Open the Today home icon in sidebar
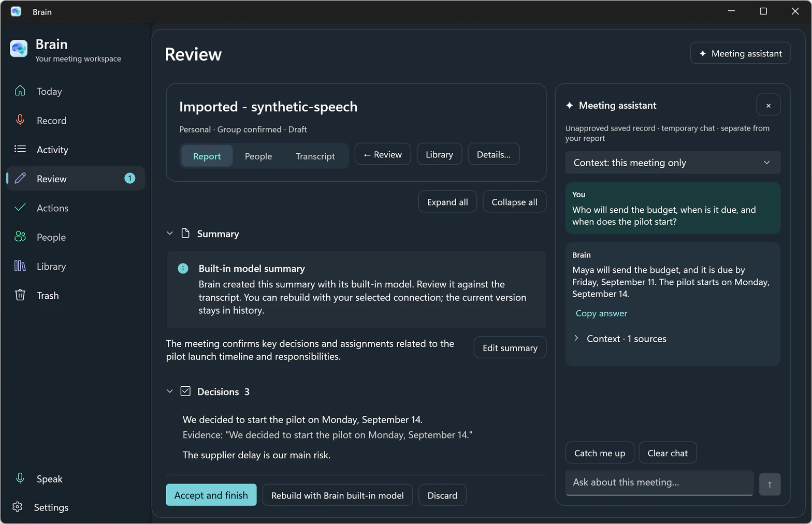 point(20,91)
